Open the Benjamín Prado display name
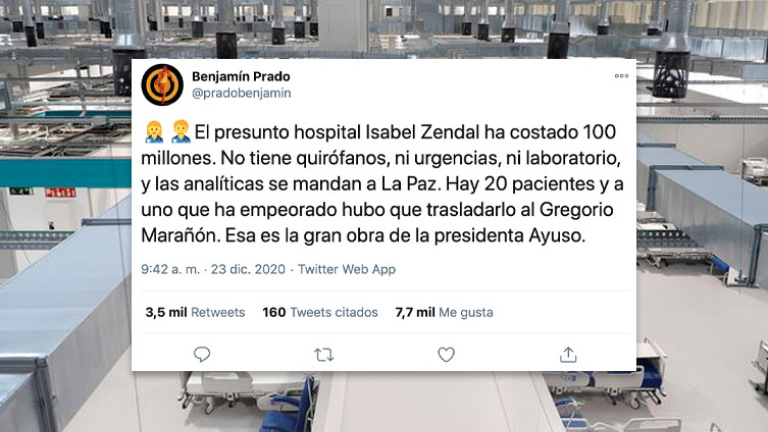 [241, 76]
